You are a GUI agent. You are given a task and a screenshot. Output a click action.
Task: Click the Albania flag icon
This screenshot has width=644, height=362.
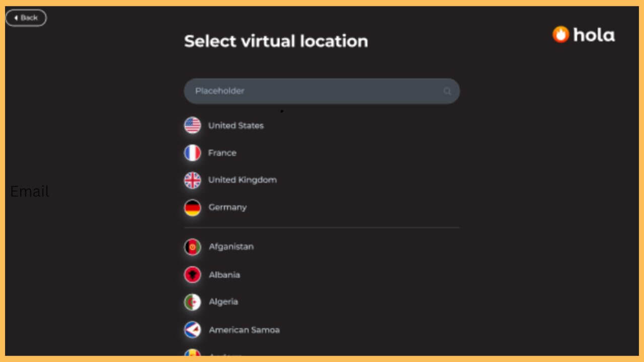(x=192, y=275)
